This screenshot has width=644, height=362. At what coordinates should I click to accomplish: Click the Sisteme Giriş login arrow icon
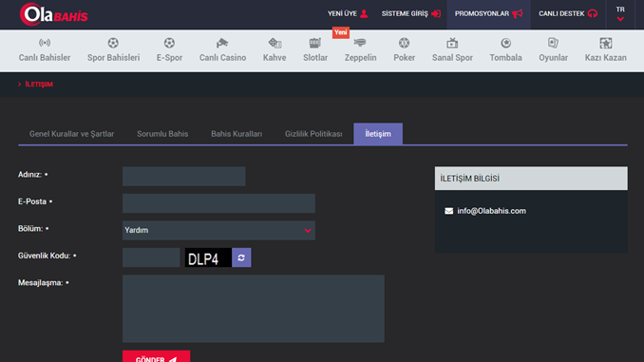(436, 13)
